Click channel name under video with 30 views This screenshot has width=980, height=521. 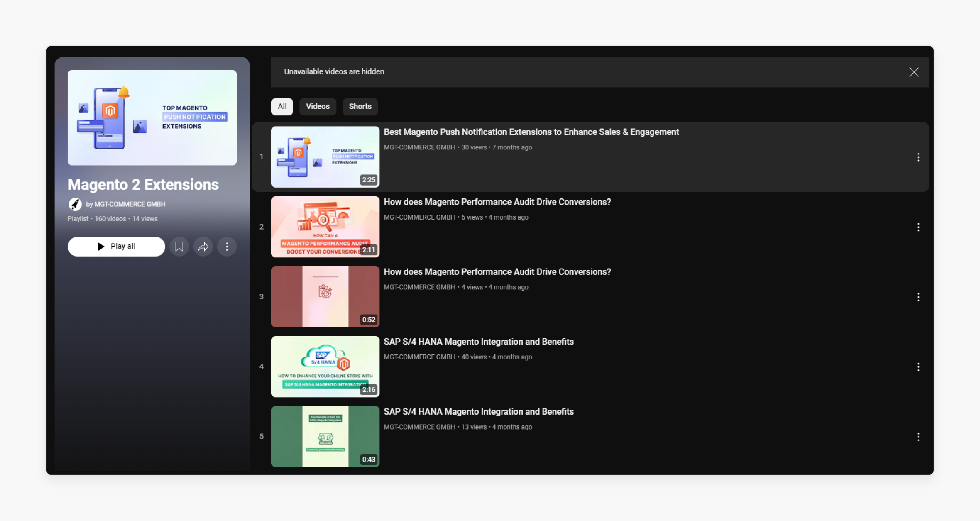(x=419, y=147)
